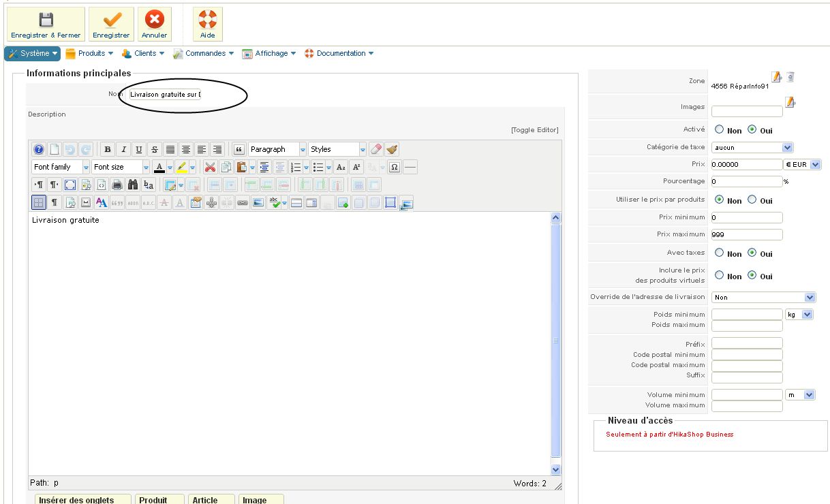Run the spell checker
Screen dimensions: 830x504
coord(274,202)
